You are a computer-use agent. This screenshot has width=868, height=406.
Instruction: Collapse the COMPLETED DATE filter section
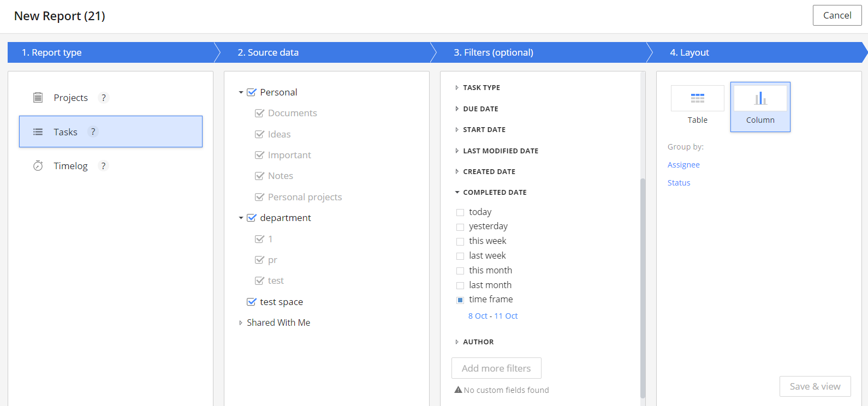point(457,193)
